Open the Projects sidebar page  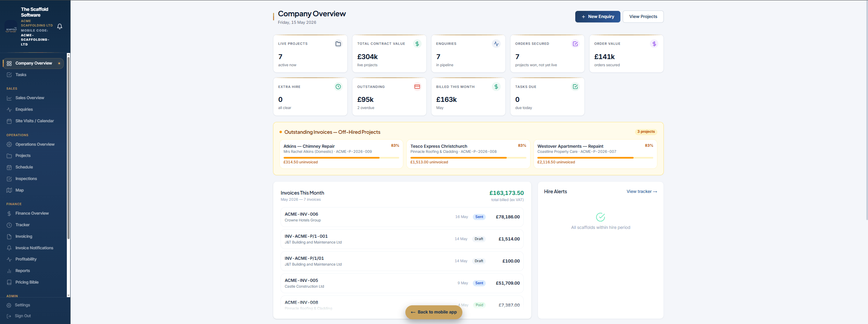(33, 156)
